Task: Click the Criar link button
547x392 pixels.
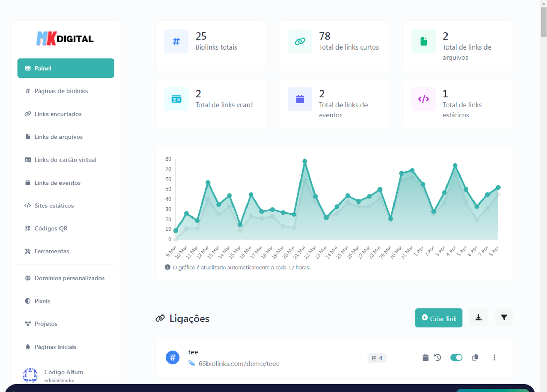Action: (439, 318)
